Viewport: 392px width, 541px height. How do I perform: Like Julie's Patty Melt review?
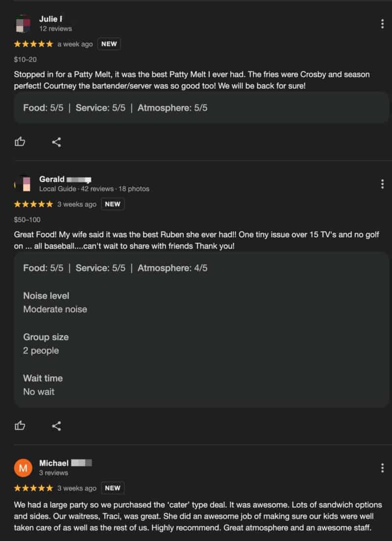[x=20, y=142]
